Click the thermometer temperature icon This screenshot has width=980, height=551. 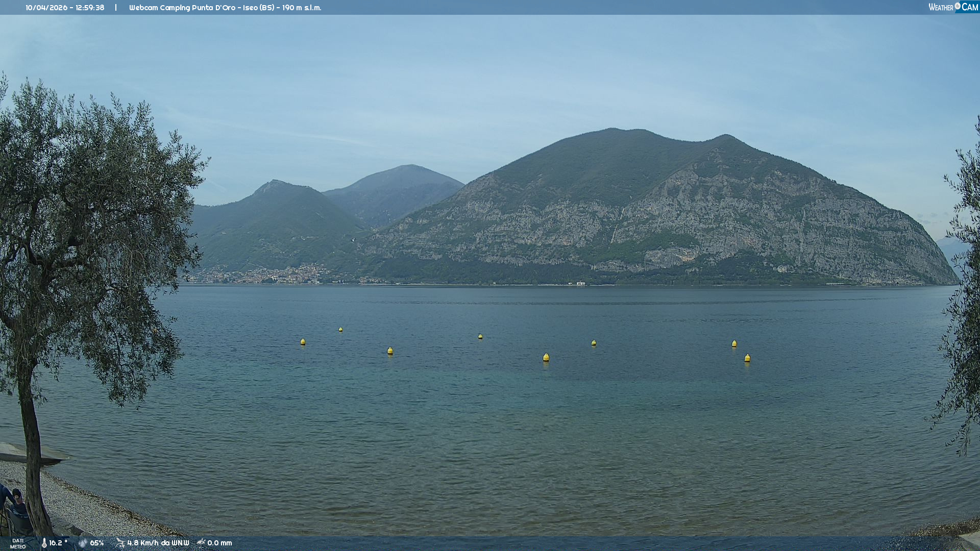coord(44,543)
